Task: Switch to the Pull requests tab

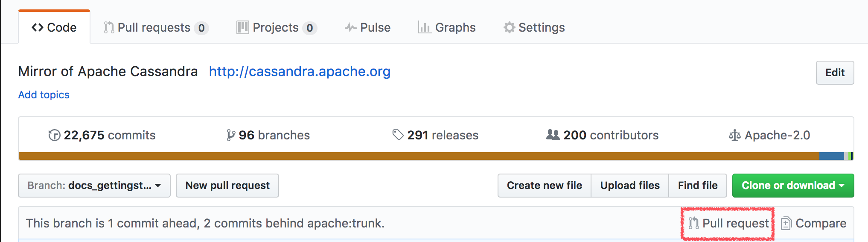Action: pyautogui.click(x=155, y=27)
